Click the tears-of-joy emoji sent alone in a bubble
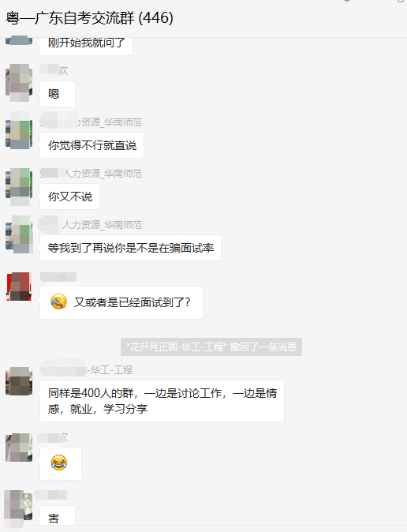 tap(59, 463)
